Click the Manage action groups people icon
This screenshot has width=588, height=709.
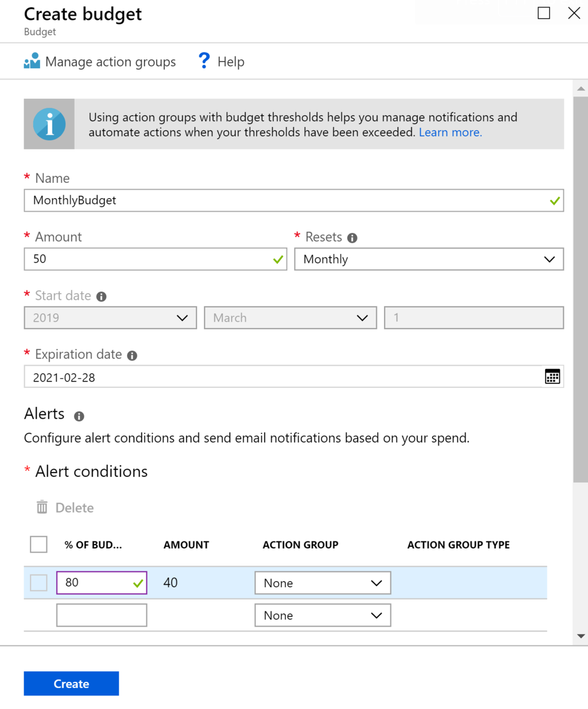coord(32,61)
